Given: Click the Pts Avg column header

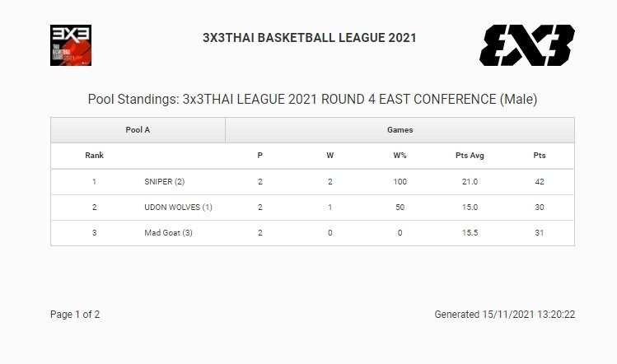Looking at the screenshot, I should click(x=470, y=156).
